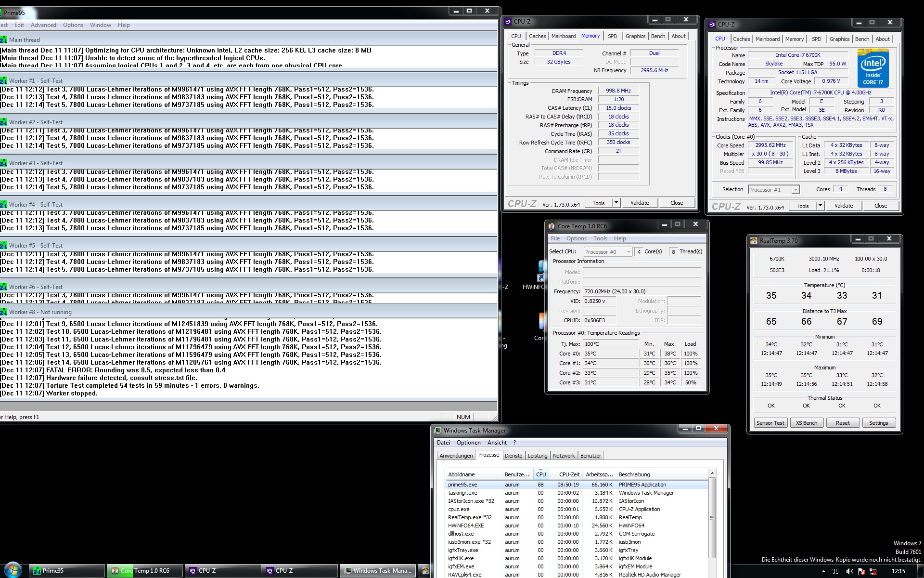Open Prime95 Help menu

coord(124,25)
